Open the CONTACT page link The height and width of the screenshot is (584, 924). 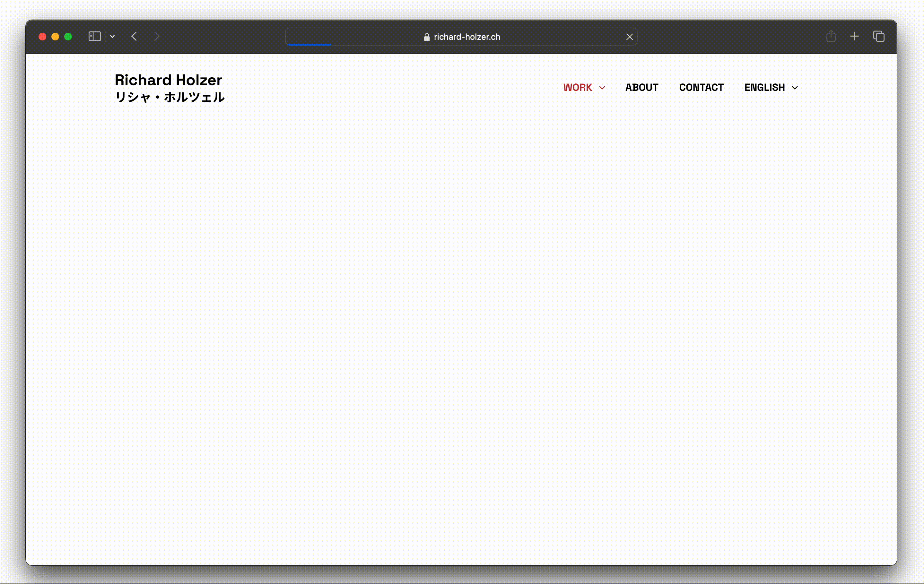701,87
